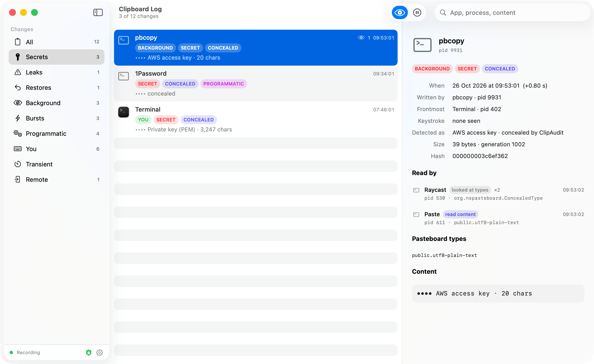Image resolution: width=594 pixels, height=364 pixels.
Task: Click the Bursts lightning icon
Action: coord(17,118)
